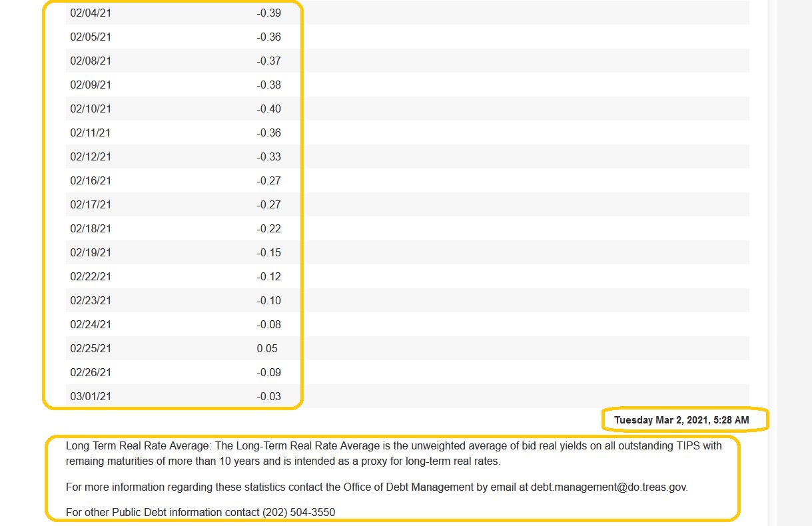The height and width of the screenshot is (526, 812).
Task: Select the 02/25/21 date cell
Action: click(91, 348)
